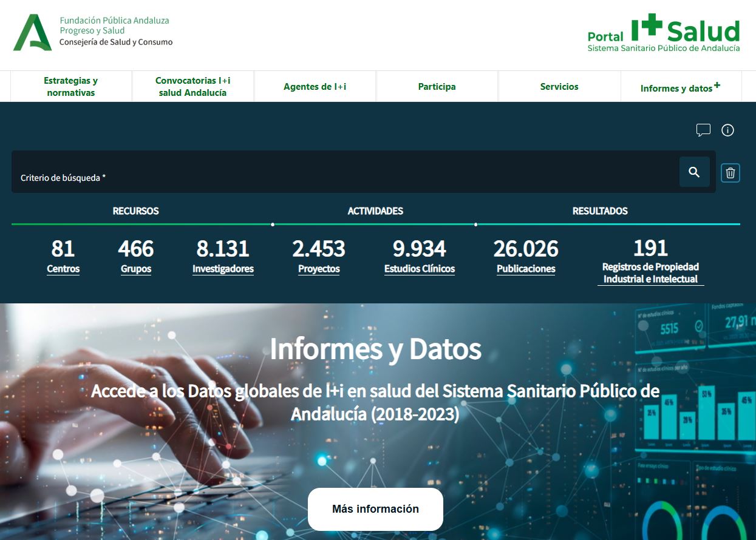756x540 pixels.
Task: Open Convocatorias I+i salud Andalucía menu
Action: [192, 87]
